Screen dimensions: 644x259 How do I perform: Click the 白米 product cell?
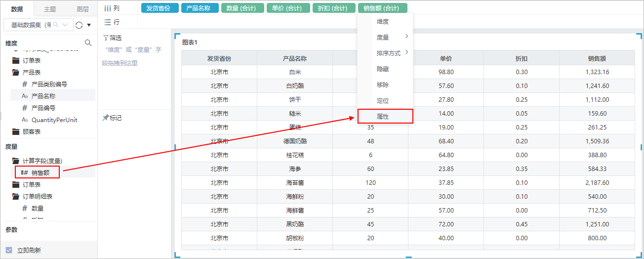tap(295, 72)
